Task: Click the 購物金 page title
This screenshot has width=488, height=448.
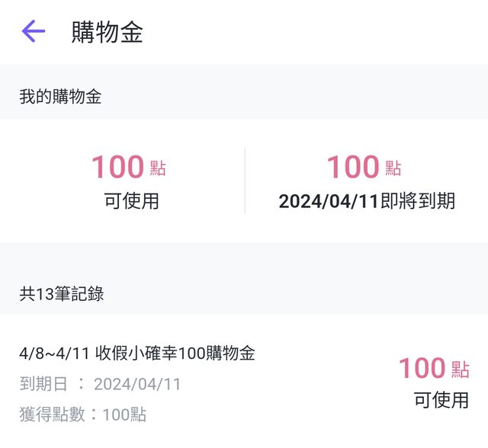Action: click(107, 32)
